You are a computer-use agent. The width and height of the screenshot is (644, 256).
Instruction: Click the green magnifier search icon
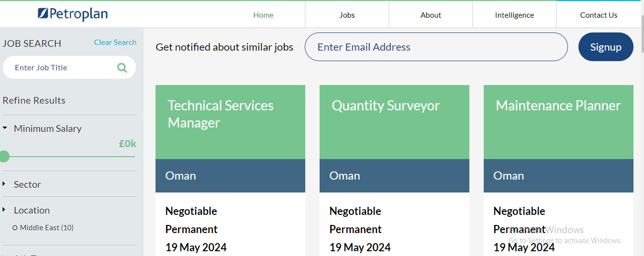[x=122, y=68]
